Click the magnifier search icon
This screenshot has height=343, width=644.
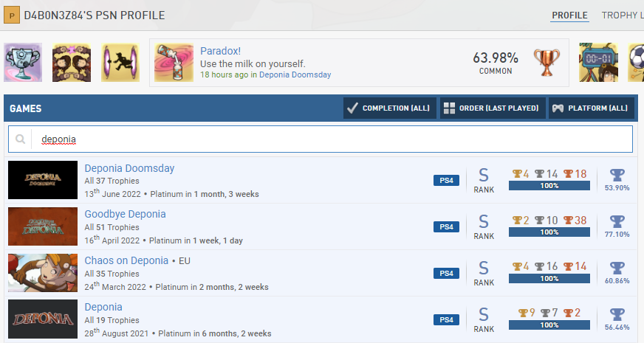[x=20, y=139]
